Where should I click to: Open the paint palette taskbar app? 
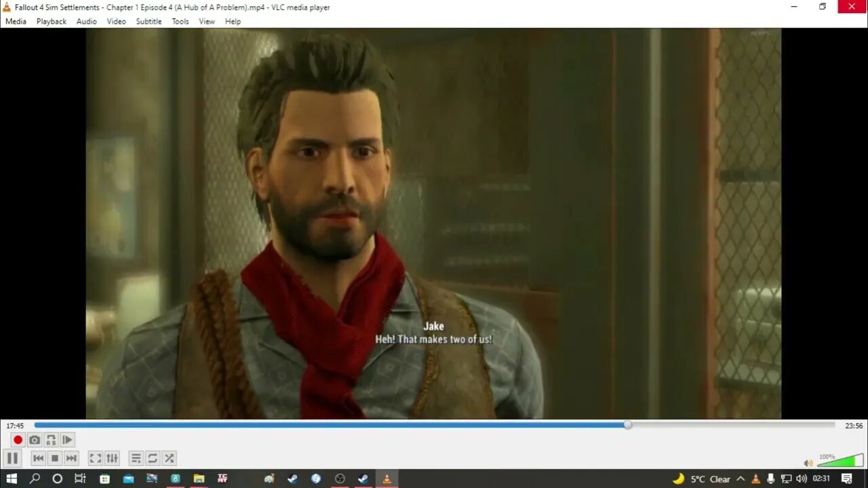click(269, 479)
